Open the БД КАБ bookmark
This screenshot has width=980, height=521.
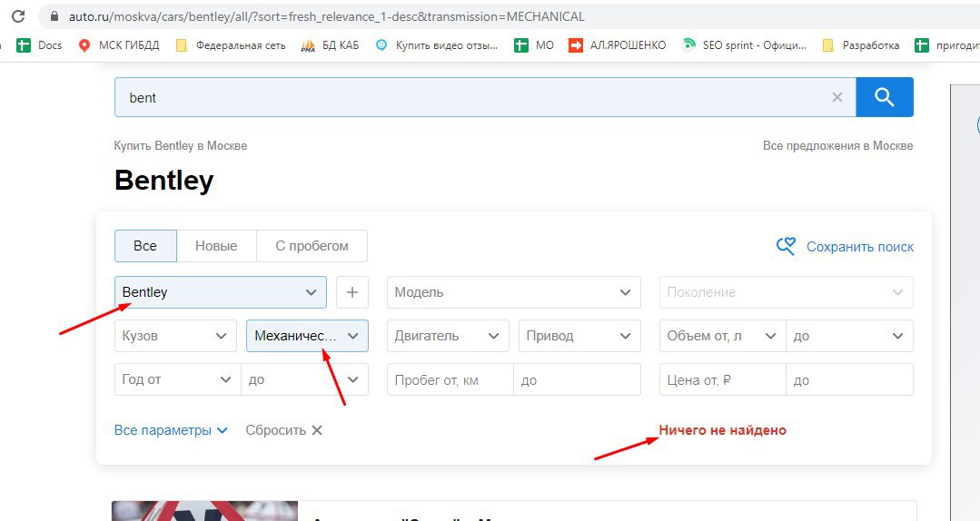[330, 45]
